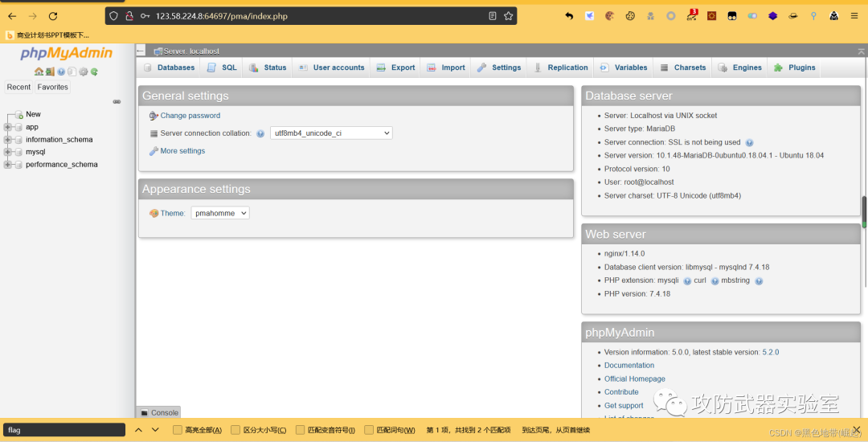This screenshot has height=442, width=868.
Task: Click extension icon with red 3 badge
Action: point(691,15)
